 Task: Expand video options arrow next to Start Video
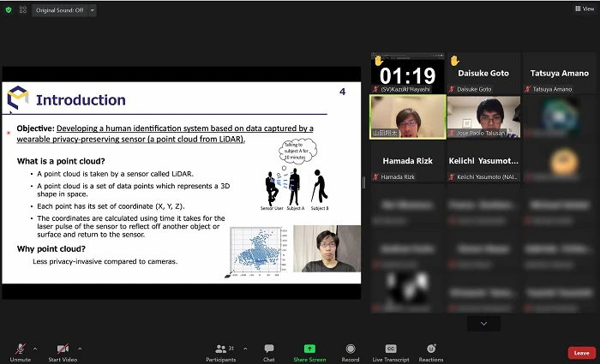coord(81,349)
